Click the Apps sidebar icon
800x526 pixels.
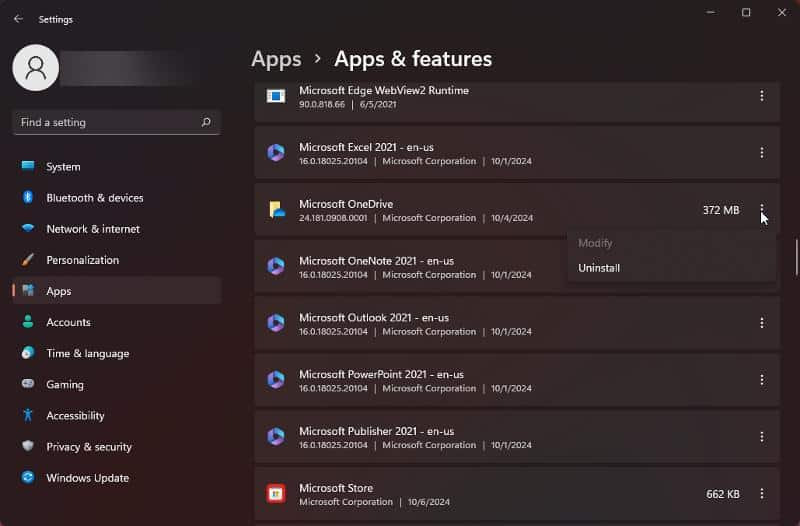coord(28,291)
